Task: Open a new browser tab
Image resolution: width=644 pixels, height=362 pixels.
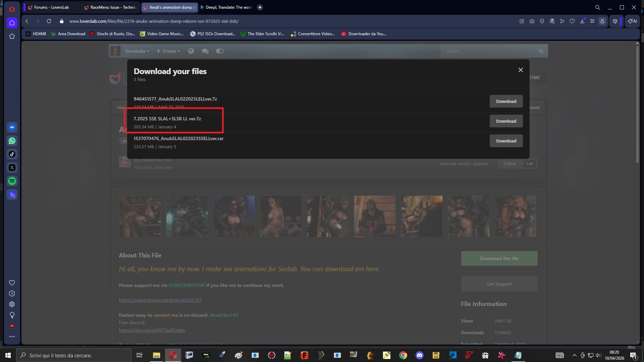Action: point(260,7)
